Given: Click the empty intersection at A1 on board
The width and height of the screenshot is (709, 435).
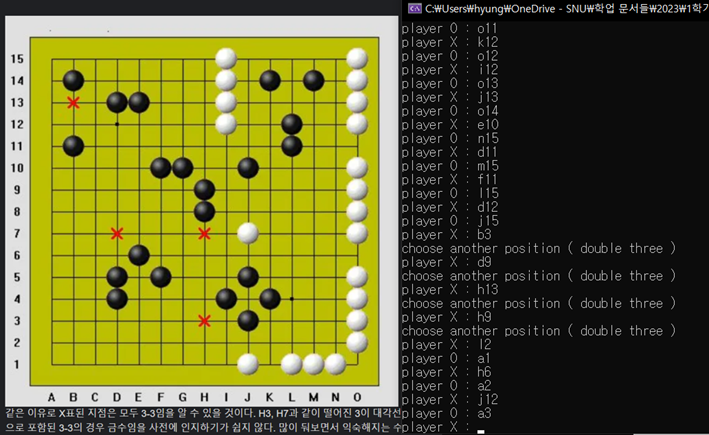Looking at the screenshot, I should pyautogui.click(x=52, y=364).
